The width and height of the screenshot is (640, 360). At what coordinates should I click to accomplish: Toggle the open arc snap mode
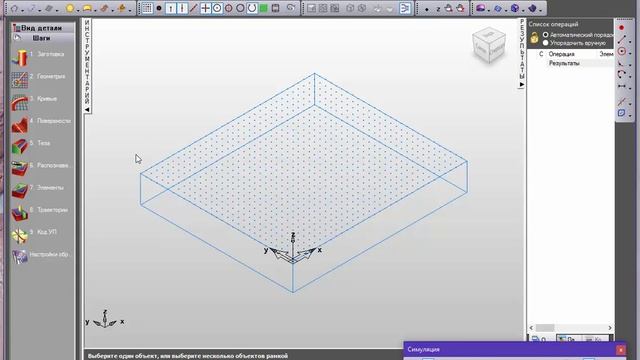pyautogui.click(x=252, y=8)
